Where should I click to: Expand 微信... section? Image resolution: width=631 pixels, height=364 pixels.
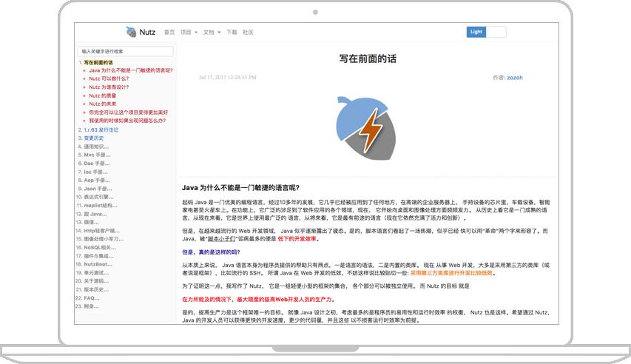coord(91,222)
